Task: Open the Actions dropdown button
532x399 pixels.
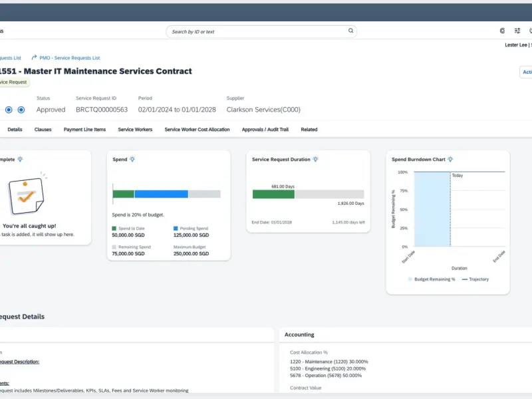Action: click(x=525, y=72)
